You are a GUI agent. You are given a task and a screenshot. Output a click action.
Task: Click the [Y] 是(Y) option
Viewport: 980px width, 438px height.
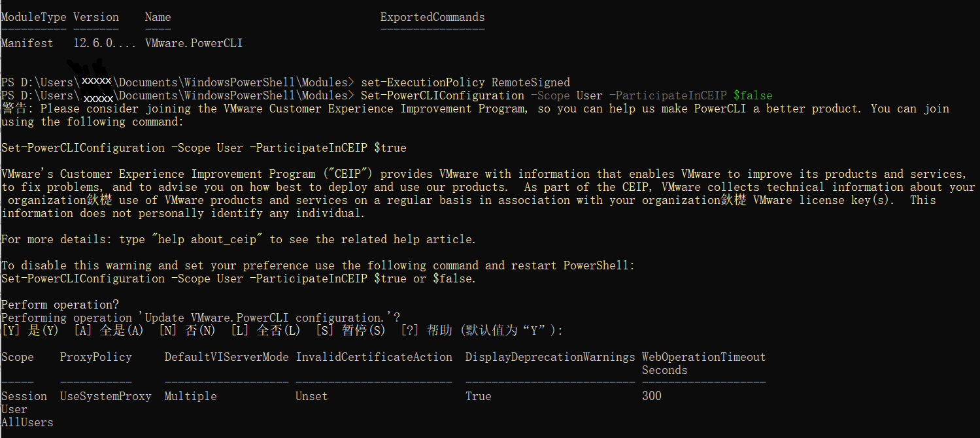pos(30,331)
